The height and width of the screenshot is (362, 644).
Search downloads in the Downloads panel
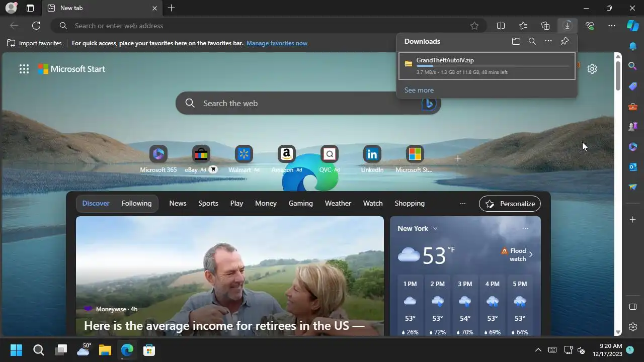[x=532, y=41]
